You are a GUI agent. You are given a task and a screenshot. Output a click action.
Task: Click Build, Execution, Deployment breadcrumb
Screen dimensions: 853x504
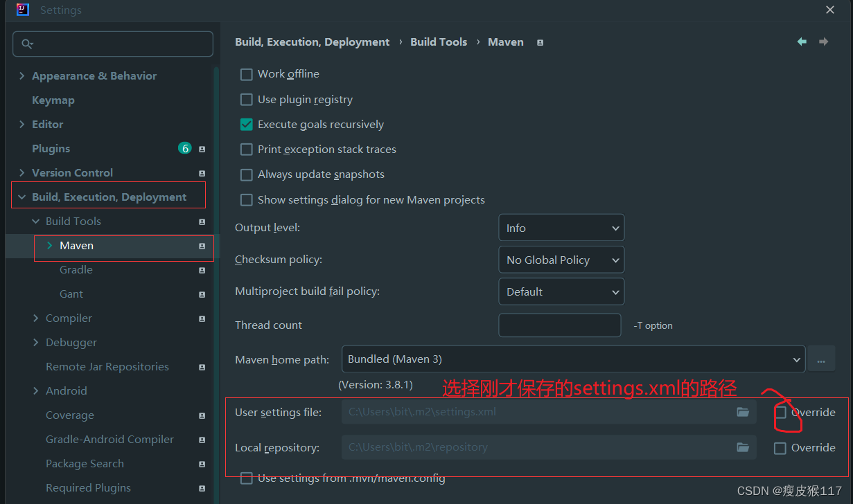pos(313,42)
